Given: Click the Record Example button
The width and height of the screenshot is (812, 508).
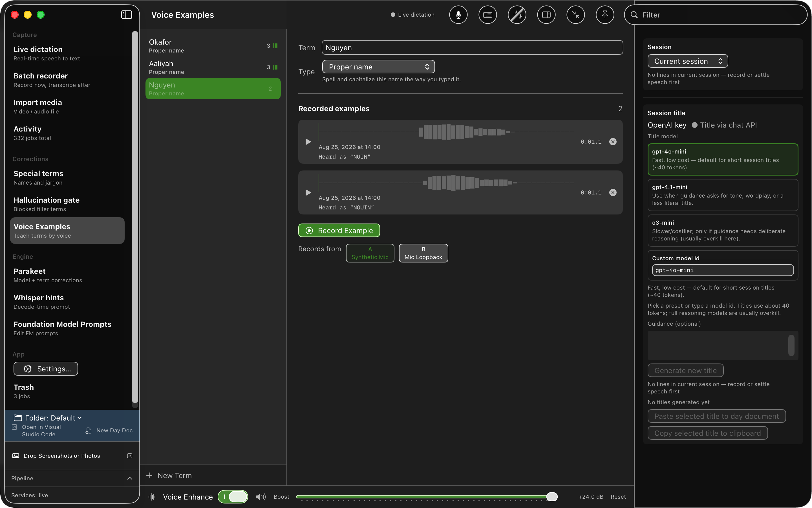Looking at the screenshot, I should pyautogui.click(x=339, y=231).
